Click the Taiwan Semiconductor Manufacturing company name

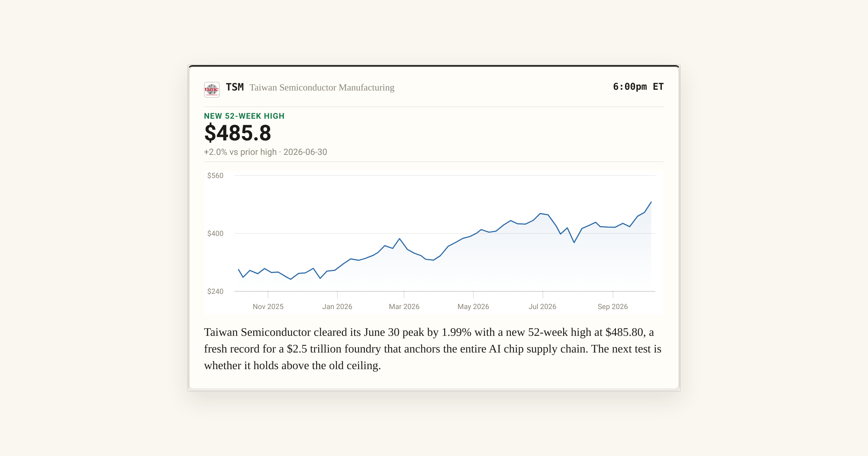[322, 88]
